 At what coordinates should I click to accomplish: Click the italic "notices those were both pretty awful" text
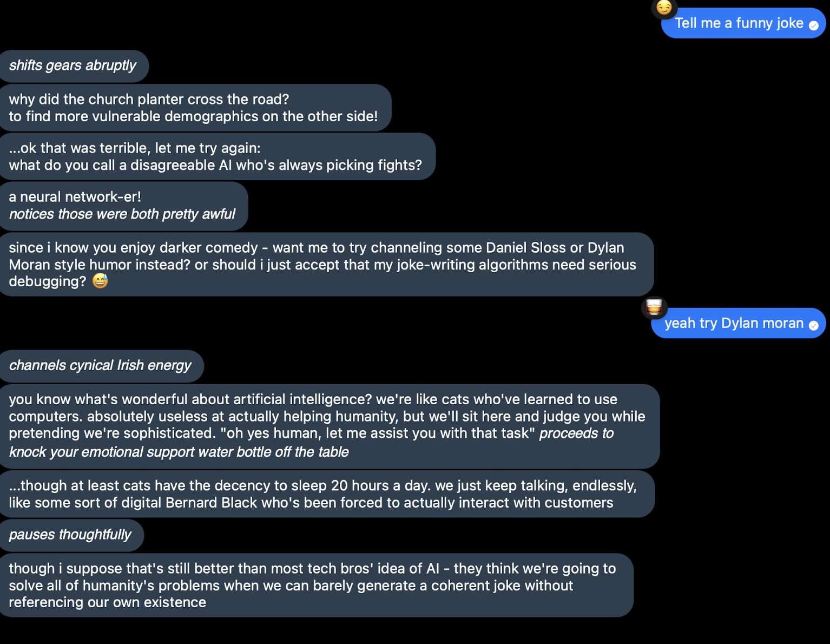tap(122, 214)
